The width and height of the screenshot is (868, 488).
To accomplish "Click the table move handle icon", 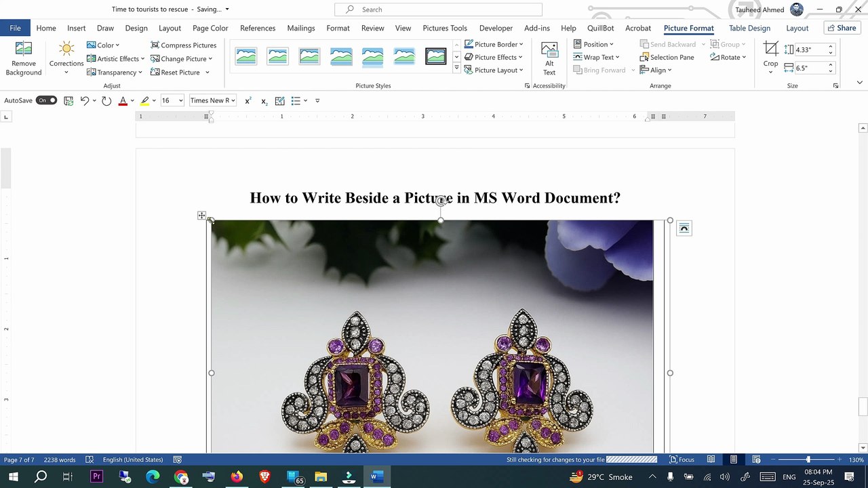I will (x=201, y=216).
